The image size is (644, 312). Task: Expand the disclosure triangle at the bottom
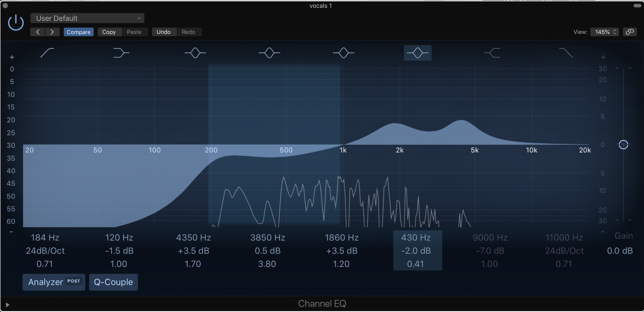click(7, 305)
